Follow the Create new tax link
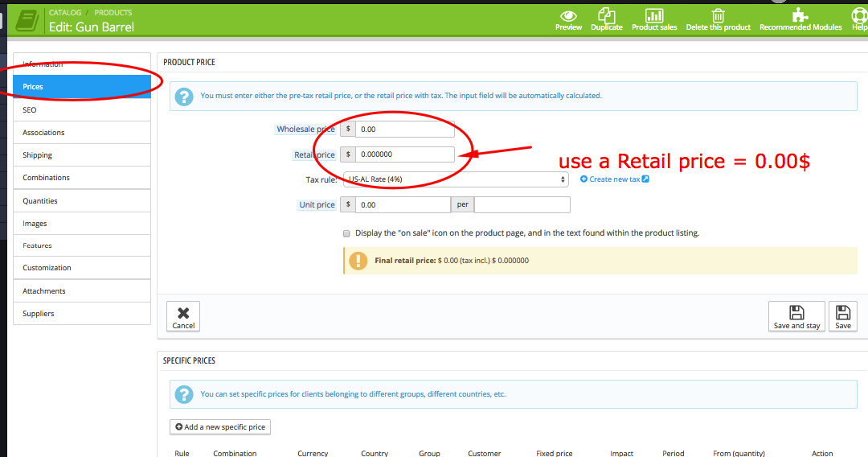The height and width of the screenshot is (457, 868). click(x=615, y=179)
